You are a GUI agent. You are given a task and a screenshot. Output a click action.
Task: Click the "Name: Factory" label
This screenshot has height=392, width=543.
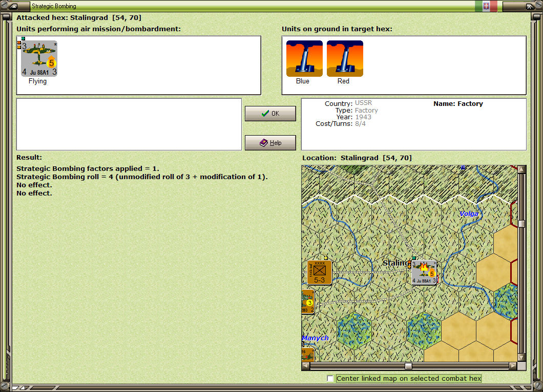click(x=458, y=104)
